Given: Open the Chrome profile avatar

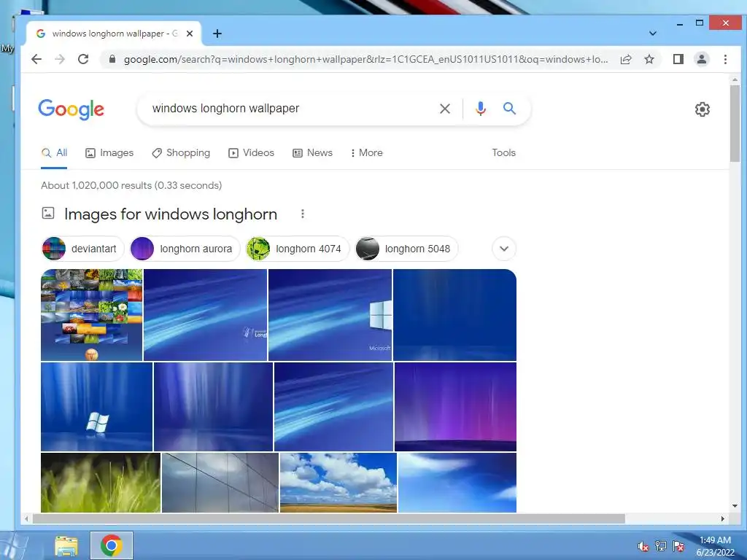Looking at the screenshot, I should (701, 59).
